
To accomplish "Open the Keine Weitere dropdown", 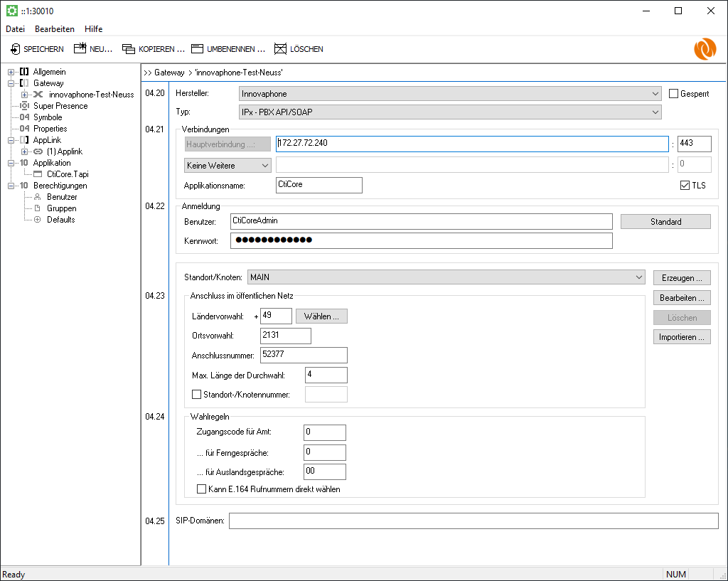I will pos(227,165).
